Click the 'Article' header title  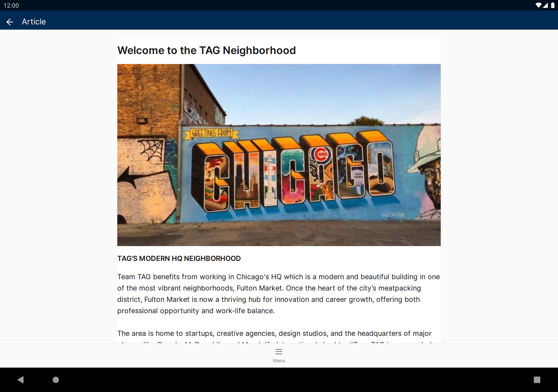[34, 22]
